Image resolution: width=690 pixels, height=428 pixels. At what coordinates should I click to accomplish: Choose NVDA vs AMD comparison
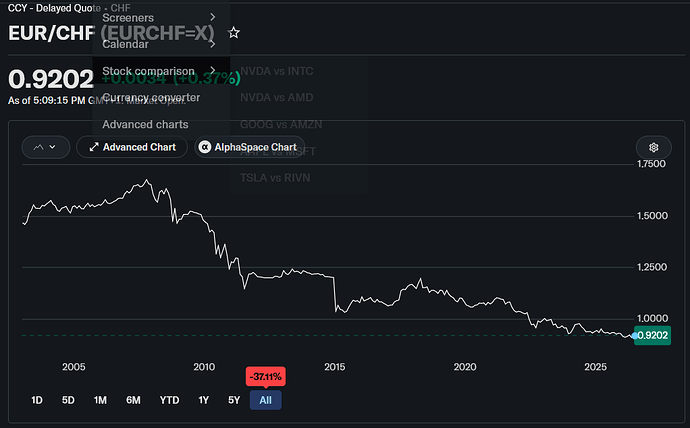276,97
